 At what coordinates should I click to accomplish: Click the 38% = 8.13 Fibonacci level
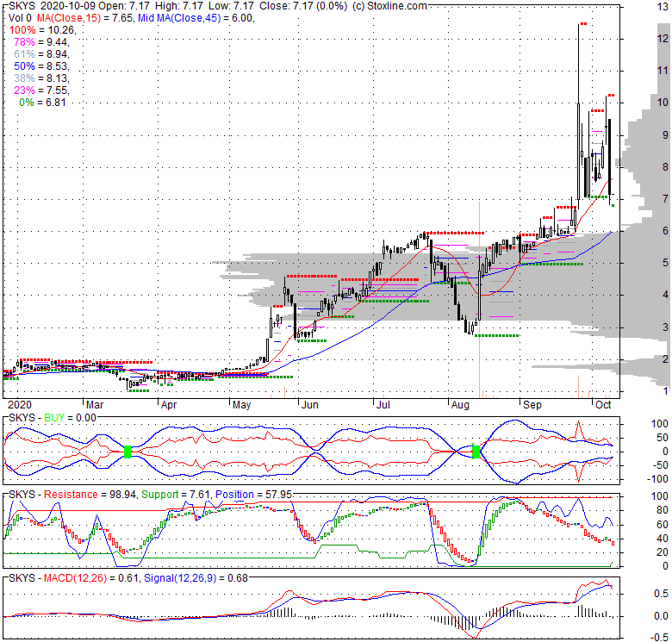pos(41,78)
